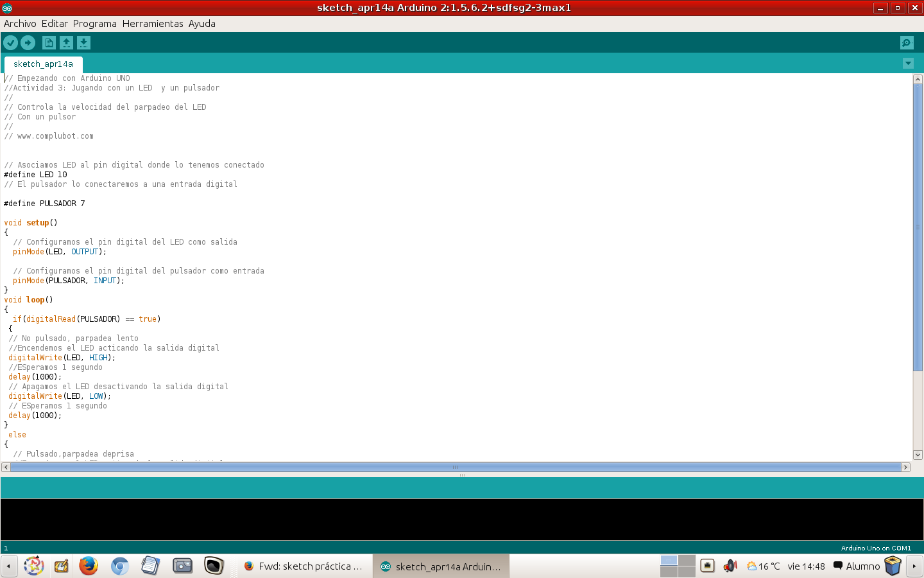Open the trash bin icon in the panel

pyautogui.click(x=893, y=566)
